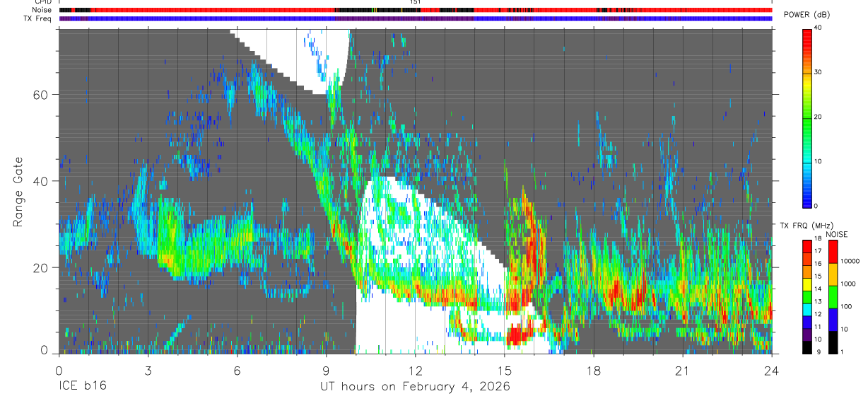Click the 20 tick on POWER colorbar
The height and width of the screenshot is (401, 868).
click(819, 117)
